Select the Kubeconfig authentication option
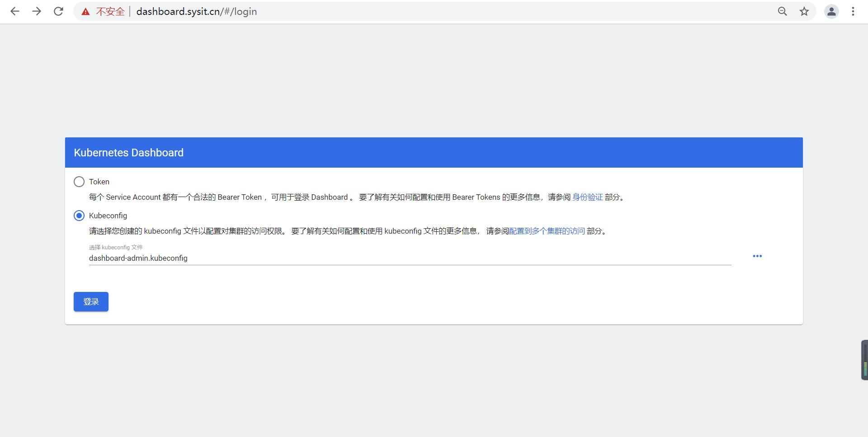Viewport: 868px width, 437px height. pyautogui.click(x=79, y=216)
